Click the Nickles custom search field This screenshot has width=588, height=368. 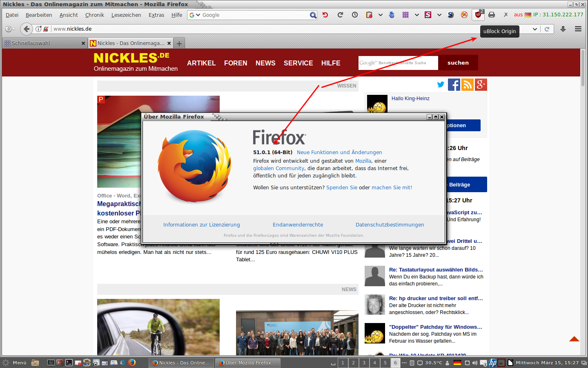point(398,63)
